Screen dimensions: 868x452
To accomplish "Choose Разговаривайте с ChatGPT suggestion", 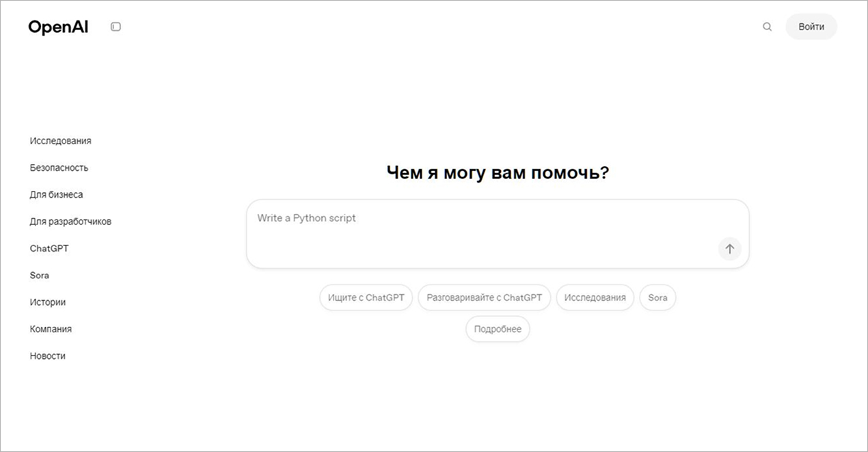I will [484, 298].
